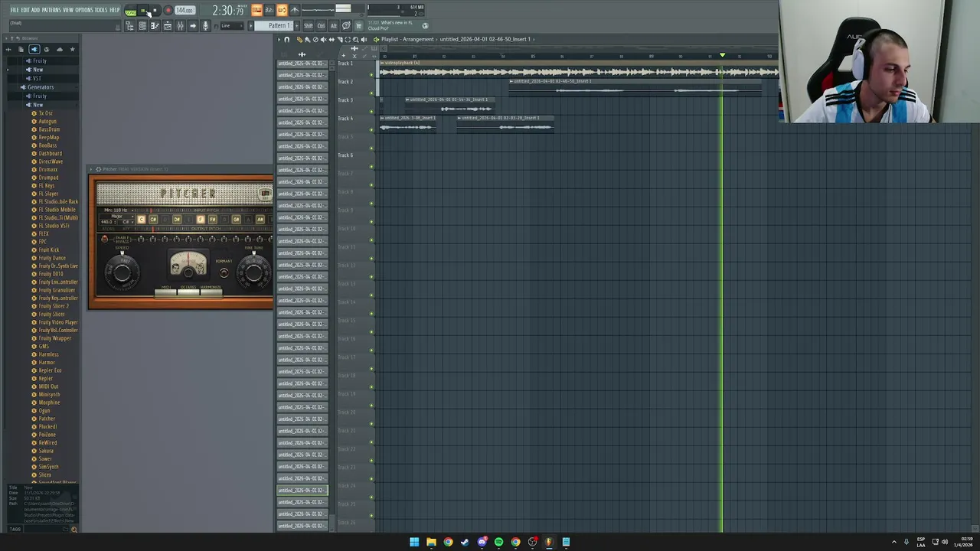Select the playlist Delete tool
This screenshot has width=980, height=551.
click(315, 39)
